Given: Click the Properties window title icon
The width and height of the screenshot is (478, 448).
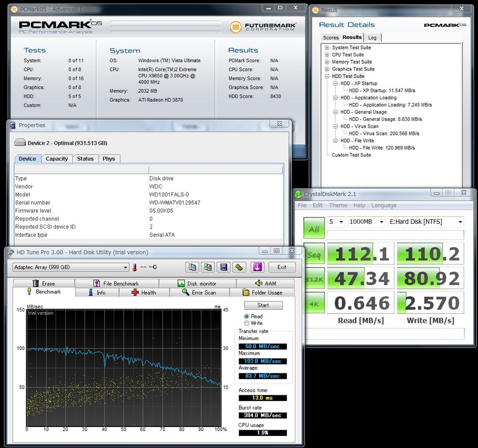Looking at the screenshot, I should (13, 125).
